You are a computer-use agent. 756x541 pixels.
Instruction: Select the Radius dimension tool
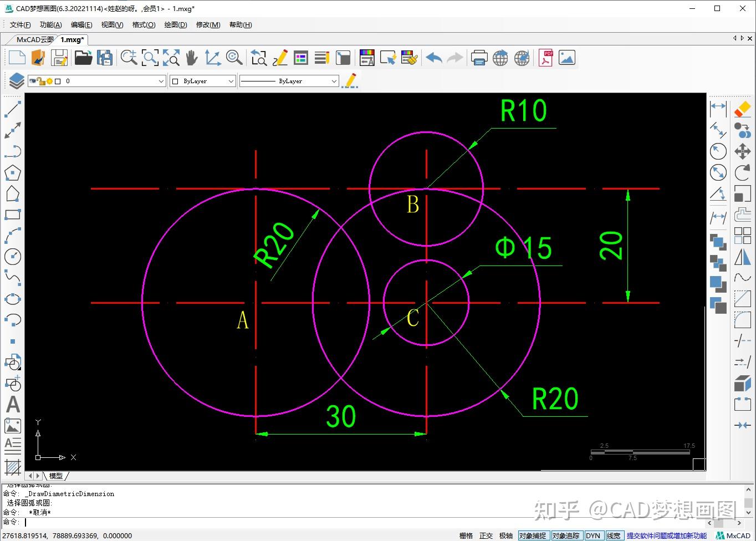click(718, 151)
